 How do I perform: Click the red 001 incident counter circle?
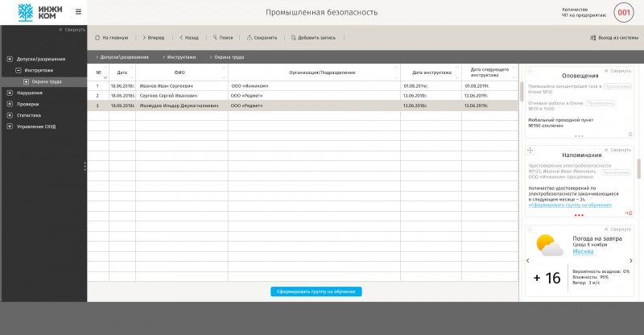[x=623, y=12]
